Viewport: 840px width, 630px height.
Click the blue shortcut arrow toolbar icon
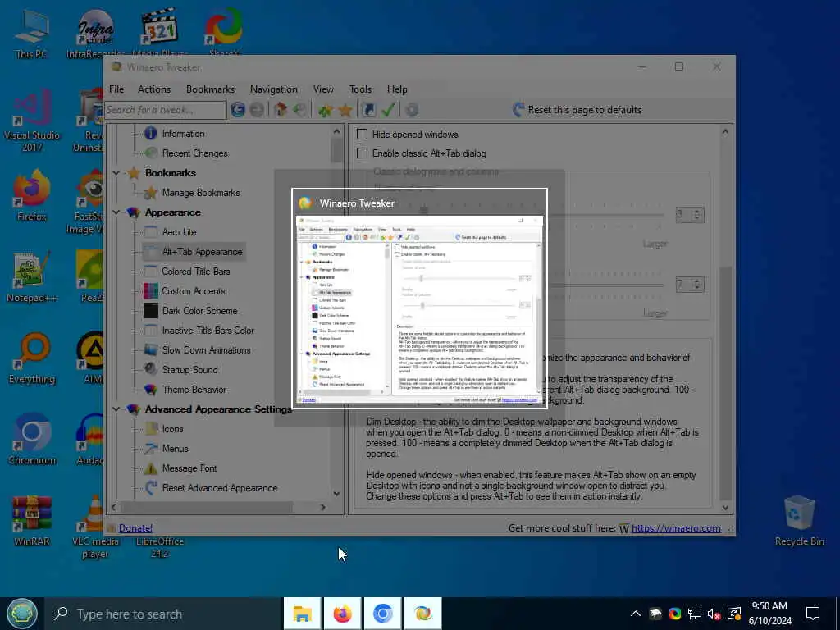pyautogui.click(x=368, y=110)
